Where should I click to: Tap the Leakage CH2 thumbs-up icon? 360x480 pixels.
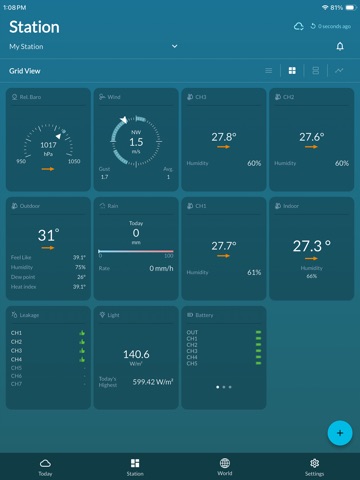tap(82, 342)
